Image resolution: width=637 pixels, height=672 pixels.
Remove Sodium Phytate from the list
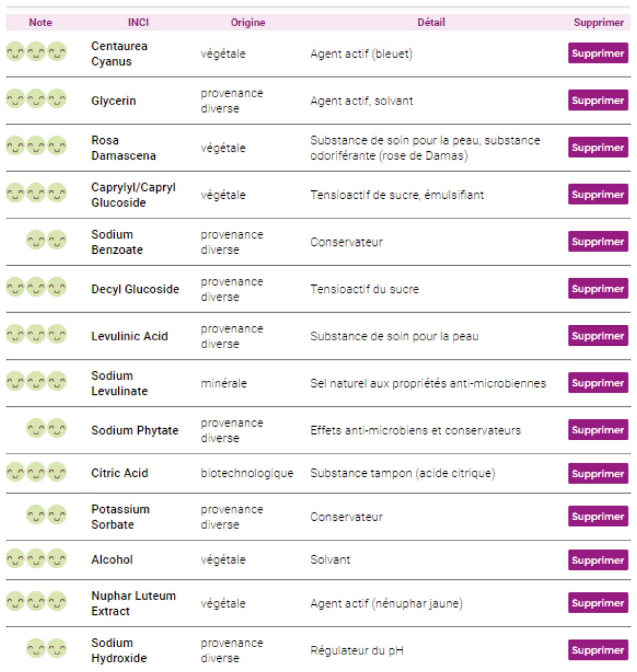[598, 430]
